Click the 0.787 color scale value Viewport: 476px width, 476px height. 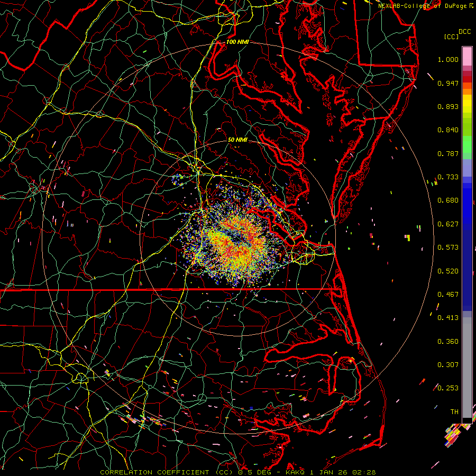click(x=448, y=153)
